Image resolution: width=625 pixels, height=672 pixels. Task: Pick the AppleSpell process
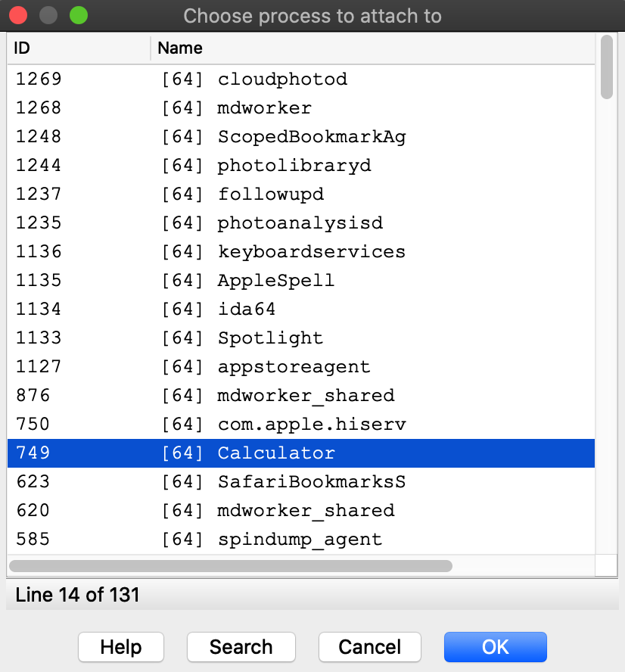coord(275,281)
